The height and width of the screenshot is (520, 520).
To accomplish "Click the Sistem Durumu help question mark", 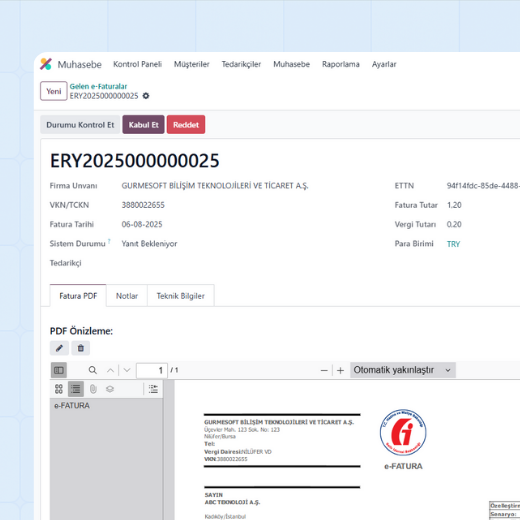I will 109,240.
